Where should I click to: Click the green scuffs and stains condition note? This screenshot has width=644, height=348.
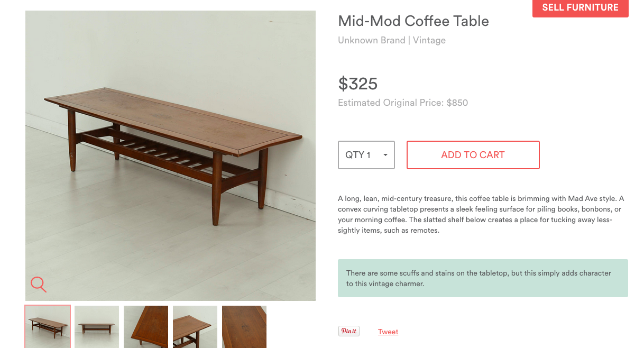(483, 278)
